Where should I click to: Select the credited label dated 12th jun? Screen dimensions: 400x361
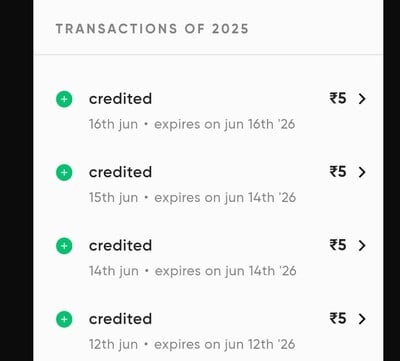click(x=120, y=319)
